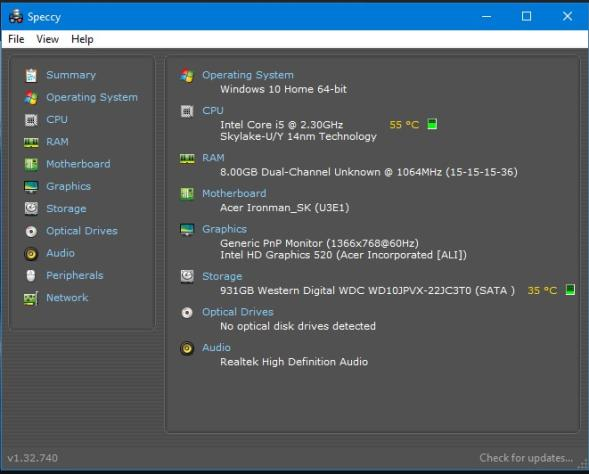This screenshot has height=474, width=589.
Task: Click the CPU chip icon in summary panel
Action: tap(187, 111)
